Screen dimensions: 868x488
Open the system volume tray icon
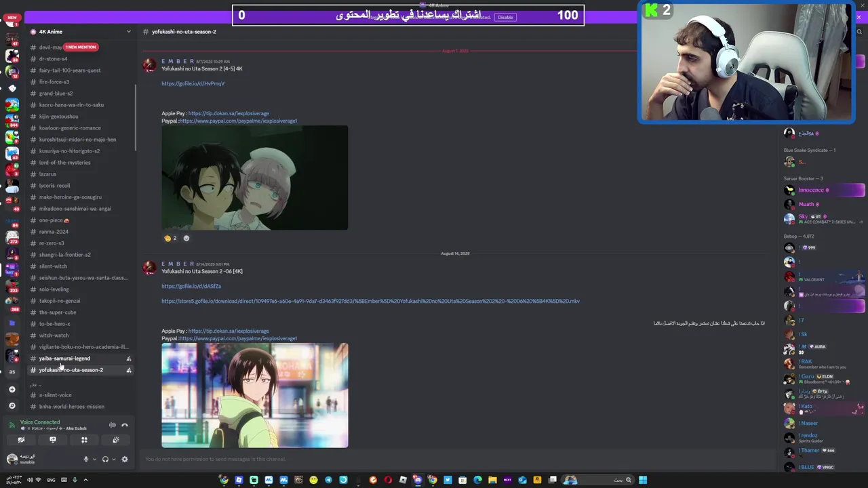click(30, 480)
